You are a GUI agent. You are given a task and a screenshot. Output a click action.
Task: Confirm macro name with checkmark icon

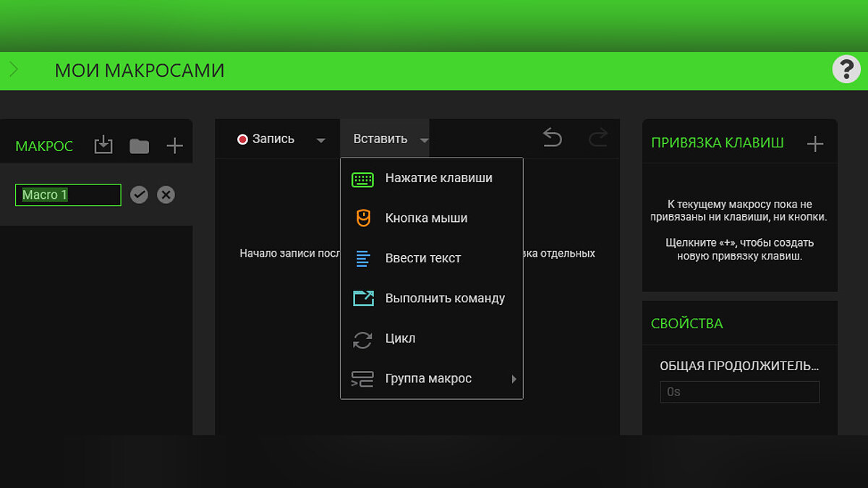(139, 194)
